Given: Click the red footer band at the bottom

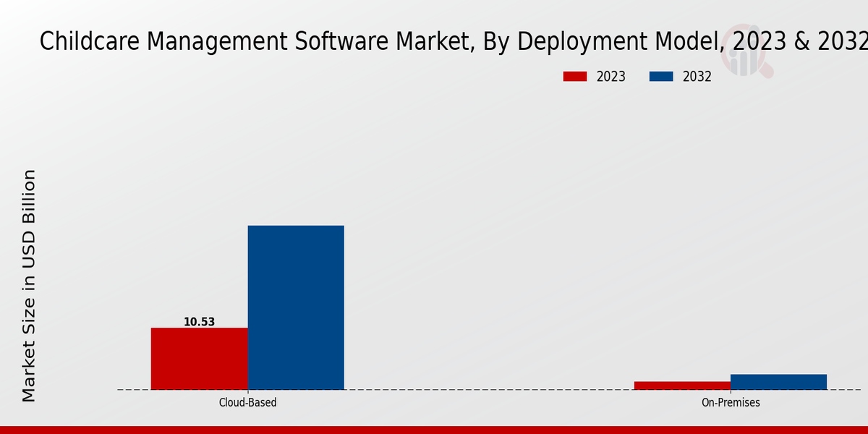Looking at the screenshot, I should click(x=434, y=430).
